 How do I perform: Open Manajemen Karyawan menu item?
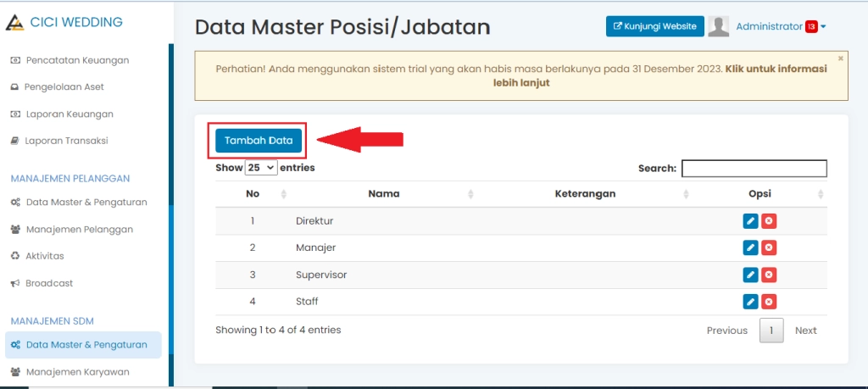pos(70,372)
